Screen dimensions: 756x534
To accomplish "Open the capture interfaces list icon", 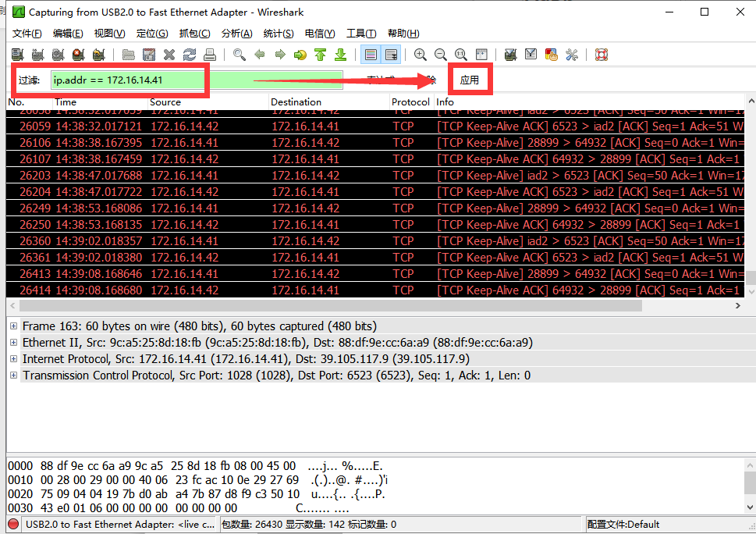I will [x=18, y=55].
